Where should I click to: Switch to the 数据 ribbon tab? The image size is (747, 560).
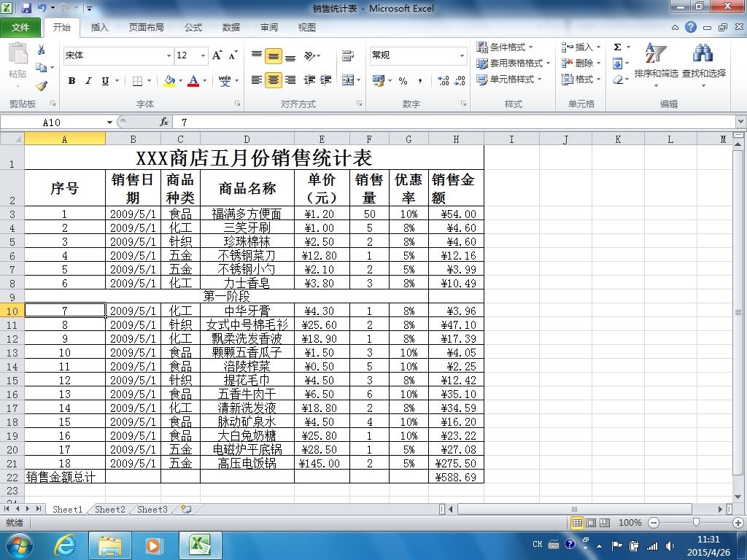(x=231, y=28)
